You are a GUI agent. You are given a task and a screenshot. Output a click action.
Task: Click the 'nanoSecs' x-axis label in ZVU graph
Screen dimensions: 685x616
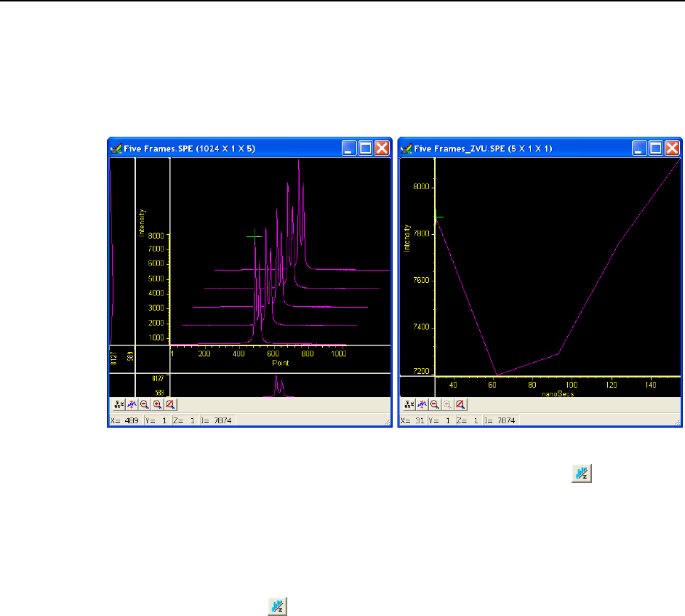pyautogui.click(x=558, y=393)
